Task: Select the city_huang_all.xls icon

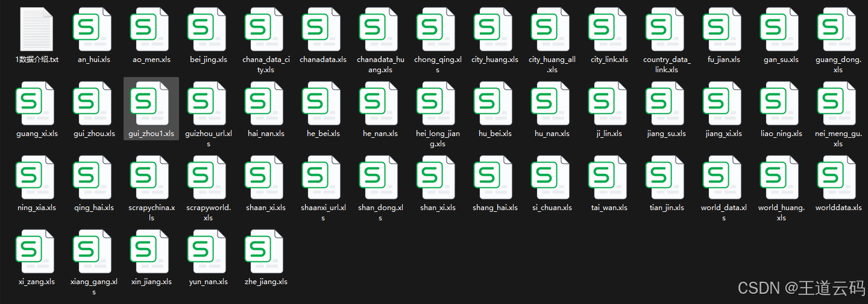Action: point(551,29)
